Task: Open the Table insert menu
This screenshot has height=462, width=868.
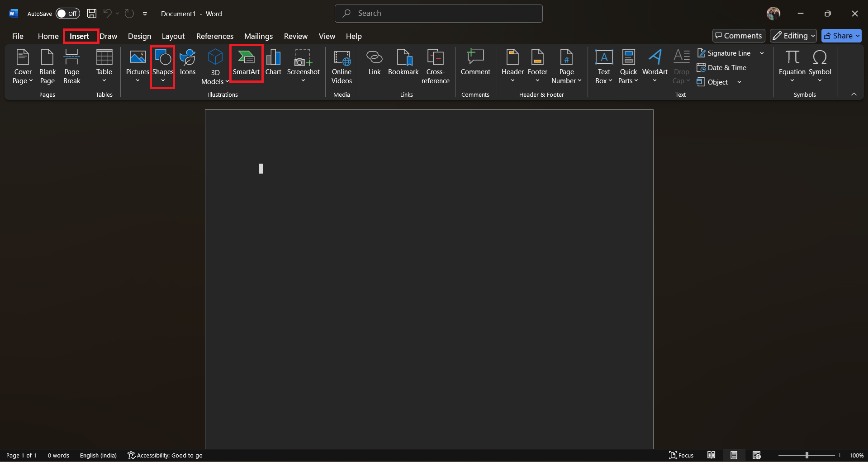Action: pyautogui.click(x=104, y=66)
